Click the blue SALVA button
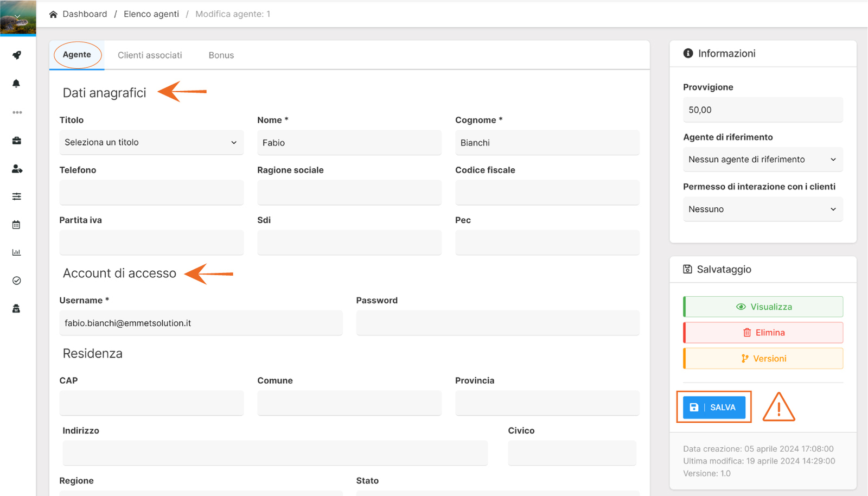 713,408
